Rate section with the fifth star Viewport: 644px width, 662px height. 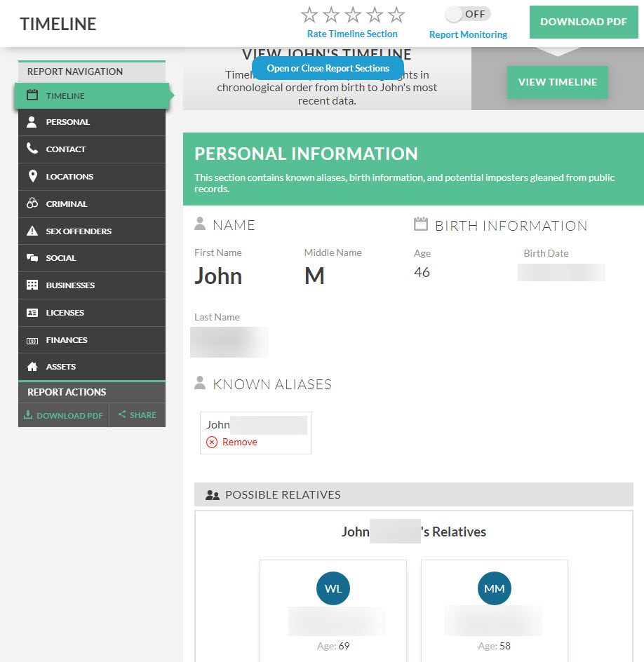(396, 15)
